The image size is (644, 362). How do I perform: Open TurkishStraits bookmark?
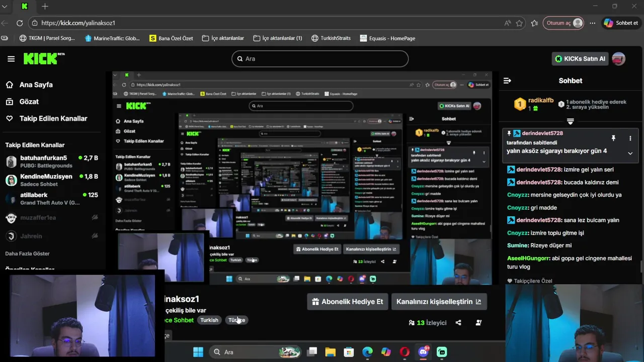pyautogui.click(x=331, y=38)
